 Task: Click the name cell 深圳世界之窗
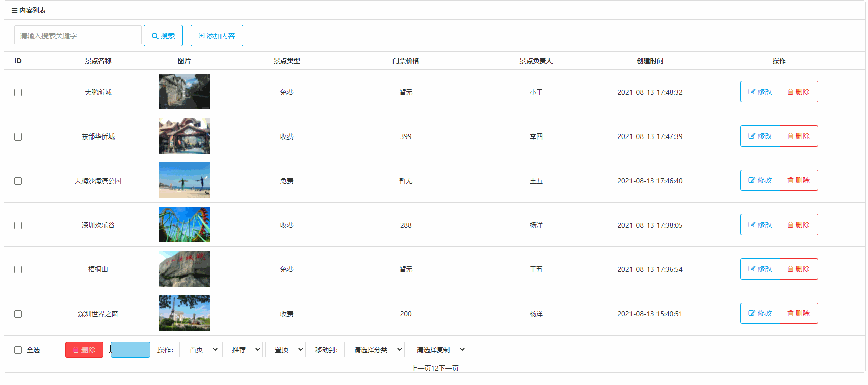pos(98,314)
